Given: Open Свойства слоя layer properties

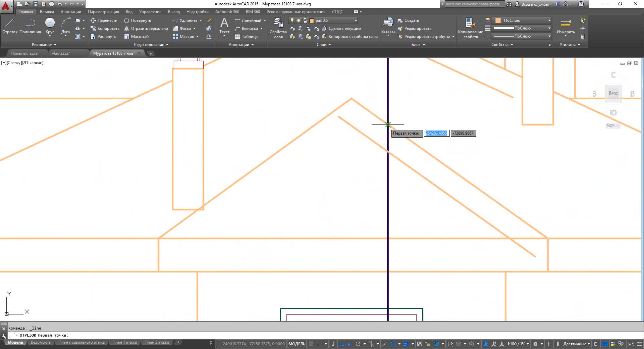Looking at the screenshot, I should (278, 28).
